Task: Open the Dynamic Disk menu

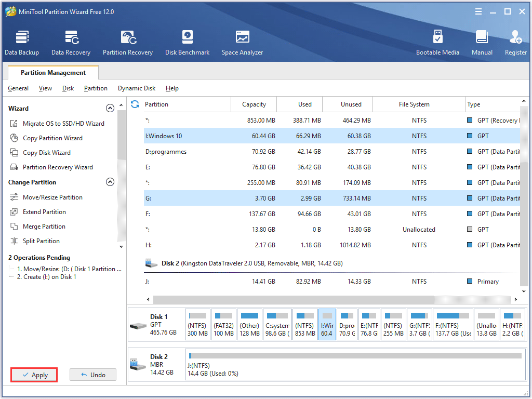Action: [136, 88]
